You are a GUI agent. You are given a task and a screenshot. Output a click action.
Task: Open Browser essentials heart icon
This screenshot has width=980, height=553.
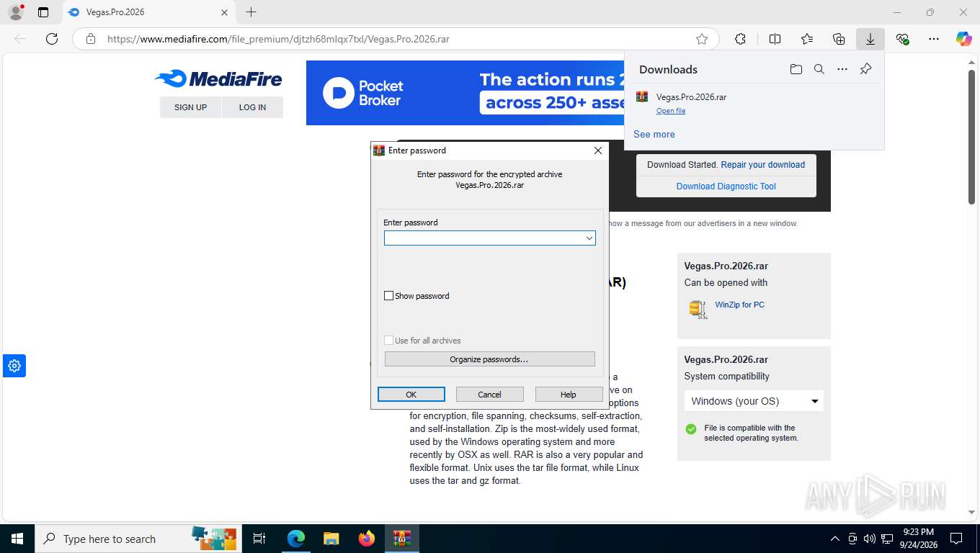pos(902,39)
